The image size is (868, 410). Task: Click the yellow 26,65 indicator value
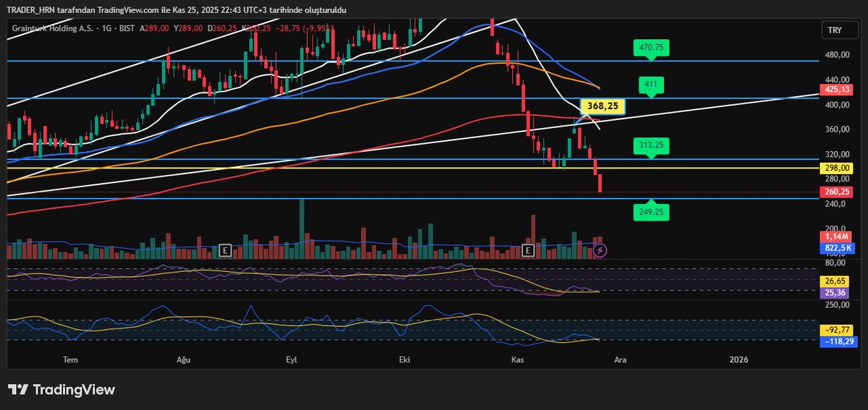pyautogui.click(x=833, y=281)
